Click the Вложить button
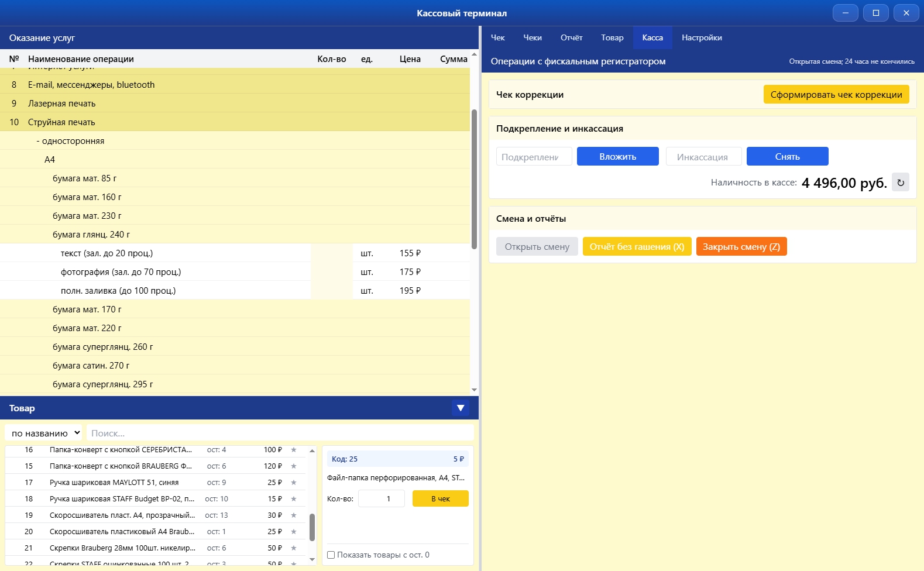The height and width of the screenshot is (571, 924). coord(618,156)
